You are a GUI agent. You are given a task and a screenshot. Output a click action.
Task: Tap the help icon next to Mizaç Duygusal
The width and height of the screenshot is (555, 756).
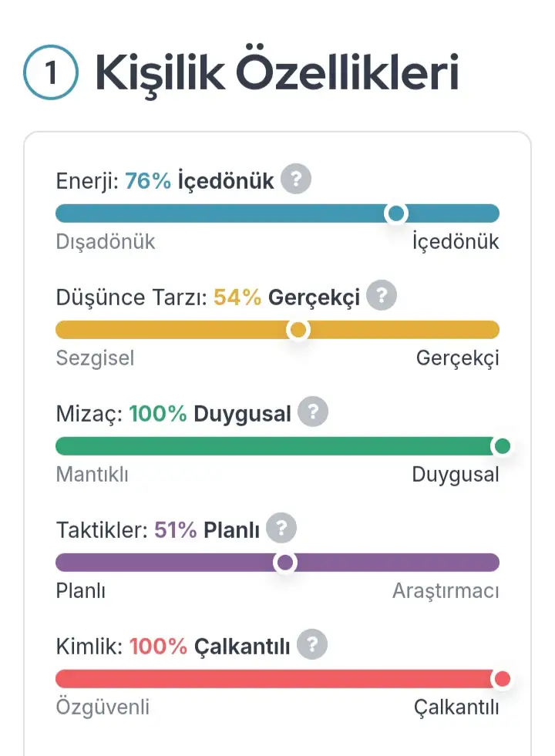click(312, 412)
